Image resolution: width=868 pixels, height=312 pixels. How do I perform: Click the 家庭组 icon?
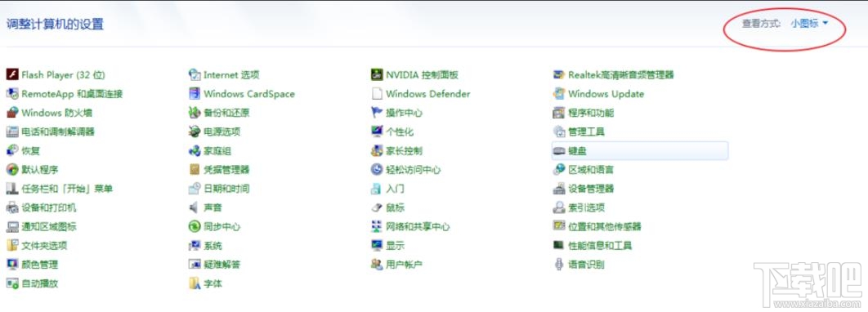point(195,150)
